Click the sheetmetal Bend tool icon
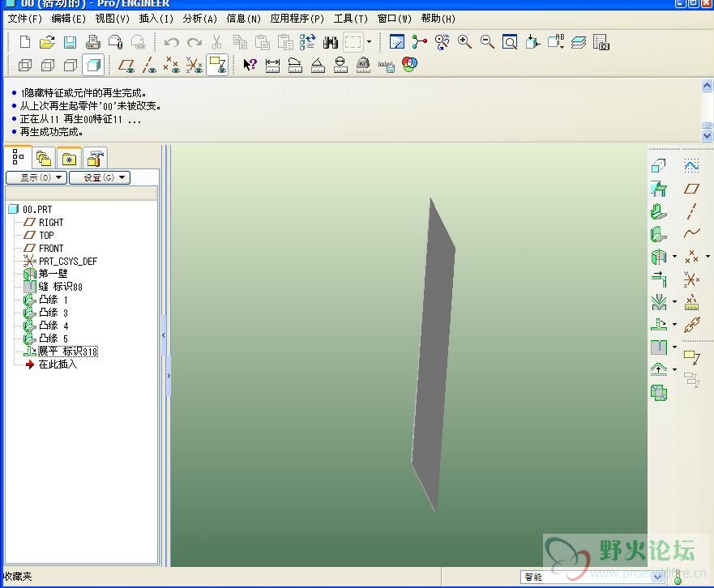This screenshot has width=714, height=588. (658, 302)
